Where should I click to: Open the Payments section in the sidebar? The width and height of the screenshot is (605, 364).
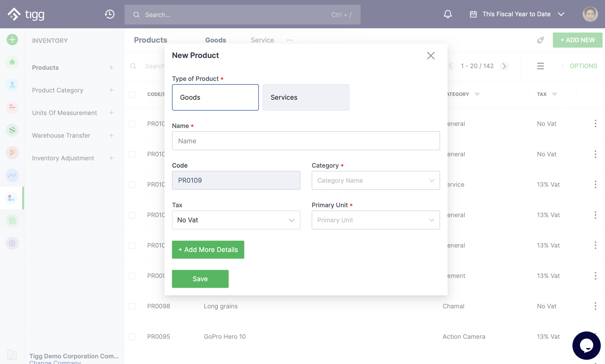tap(12, 153)
